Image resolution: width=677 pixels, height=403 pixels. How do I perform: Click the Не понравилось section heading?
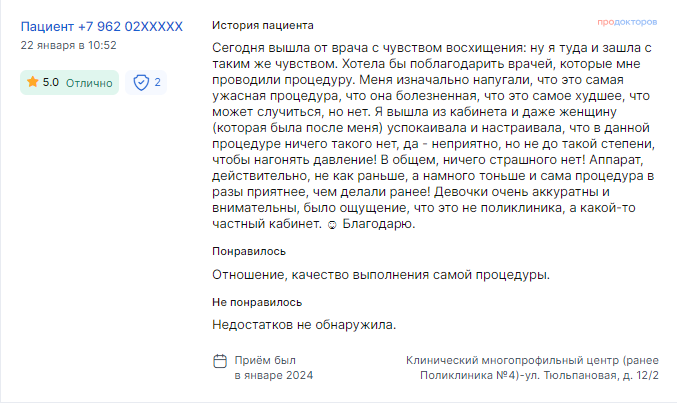[257, 302]
